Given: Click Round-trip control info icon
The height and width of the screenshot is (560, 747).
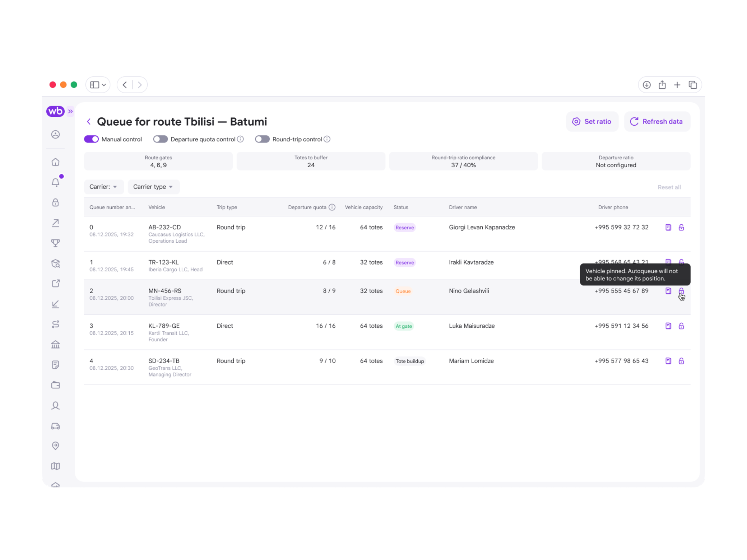Looking at the screenshot, I should 327,139.
